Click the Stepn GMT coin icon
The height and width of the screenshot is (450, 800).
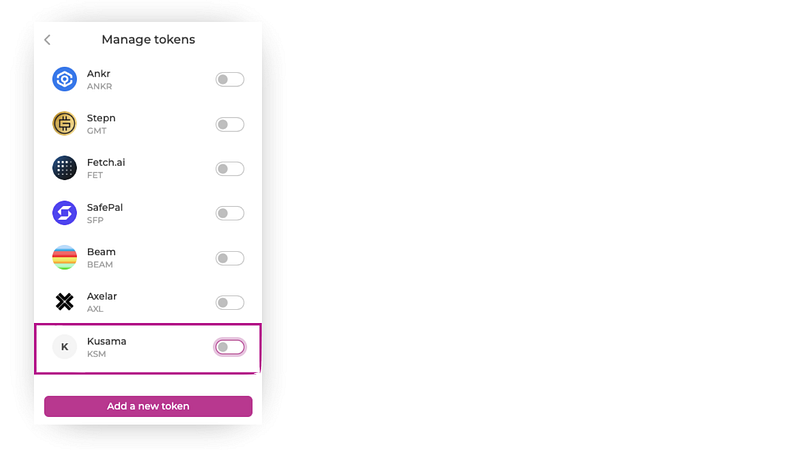pyautogui.click(x=64, y=124)
